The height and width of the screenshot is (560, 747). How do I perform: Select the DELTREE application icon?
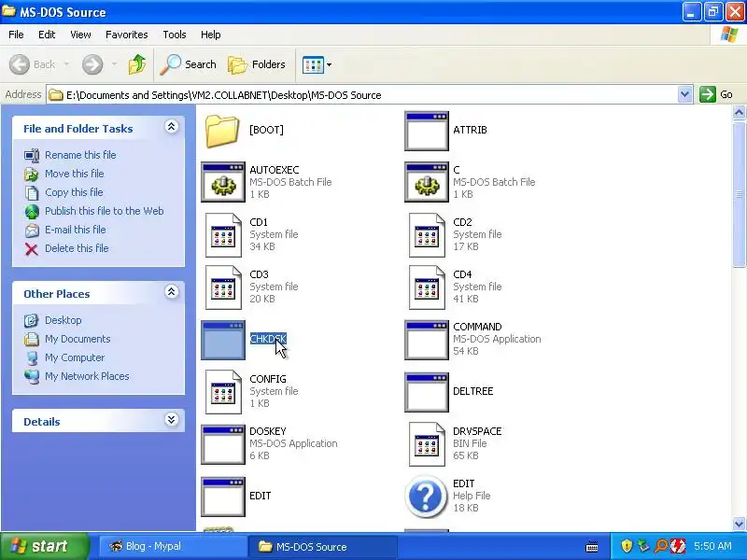coord(427,392)
